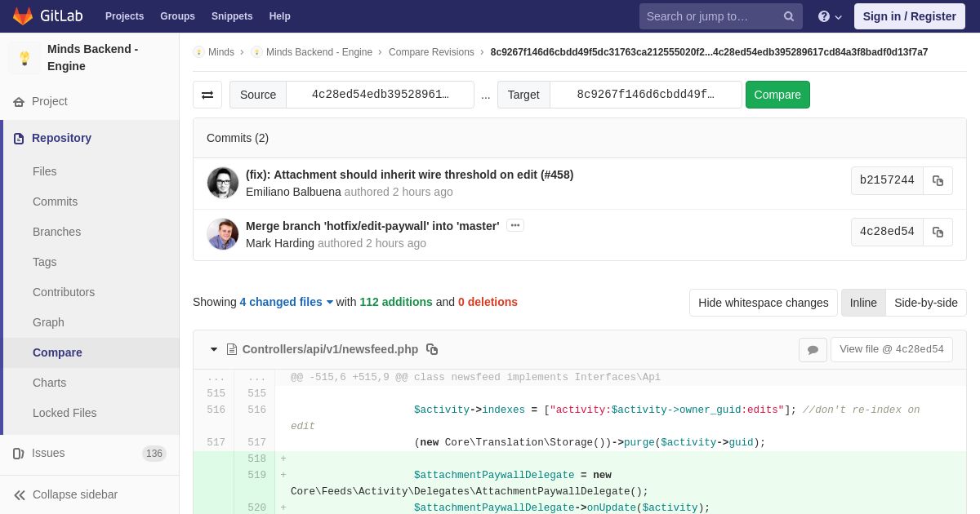This screenshot has height=514, width=980.
Task: Click Mark Harding author name
Action: coord(280,243)
